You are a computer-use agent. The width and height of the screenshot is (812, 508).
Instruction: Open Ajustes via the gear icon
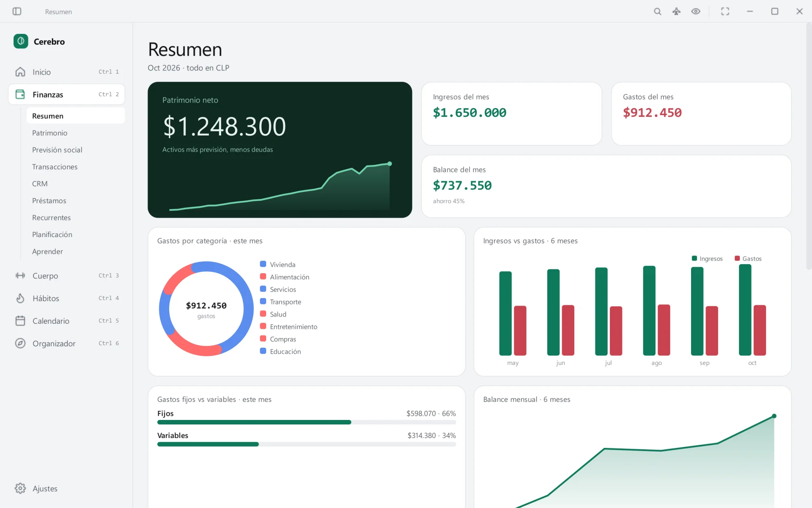[x=20, y=488]
